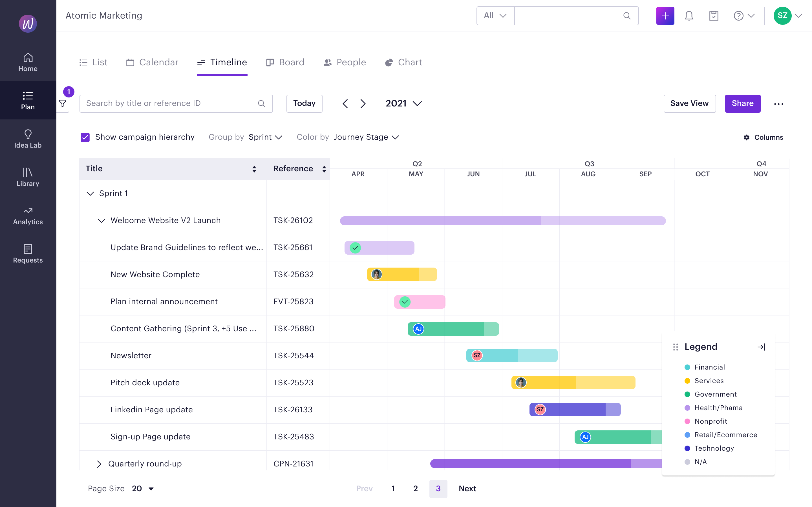Navigate to next timeline period
Screen dimensions: 812x507
363,104
